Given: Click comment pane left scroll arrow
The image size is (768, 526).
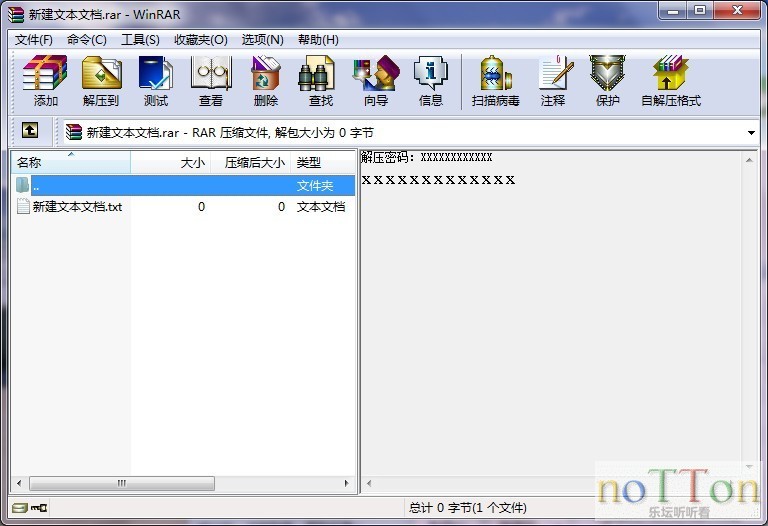Looking at the screenshot, I should (369, 483).
